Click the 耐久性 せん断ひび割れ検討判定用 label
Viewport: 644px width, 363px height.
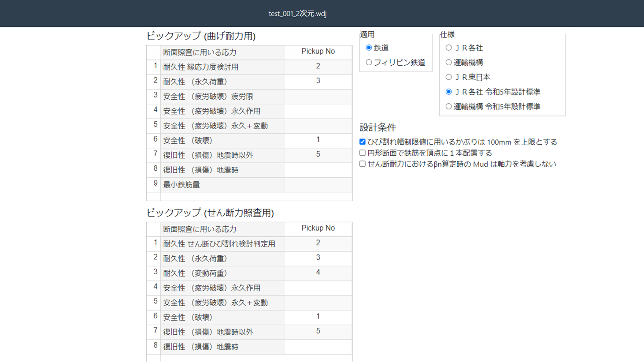pos(219,244)
